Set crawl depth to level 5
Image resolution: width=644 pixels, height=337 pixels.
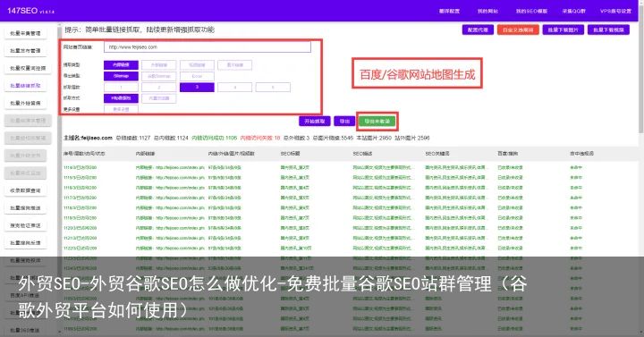pyautogui.click(x=273, y=87)
